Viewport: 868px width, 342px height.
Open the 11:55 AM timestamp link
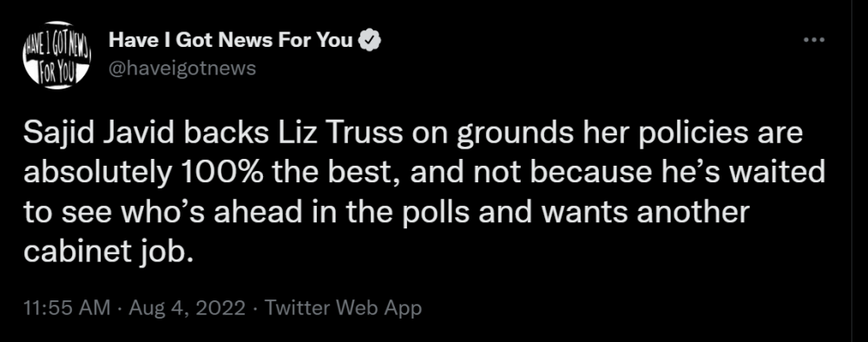tap(67, 308)
